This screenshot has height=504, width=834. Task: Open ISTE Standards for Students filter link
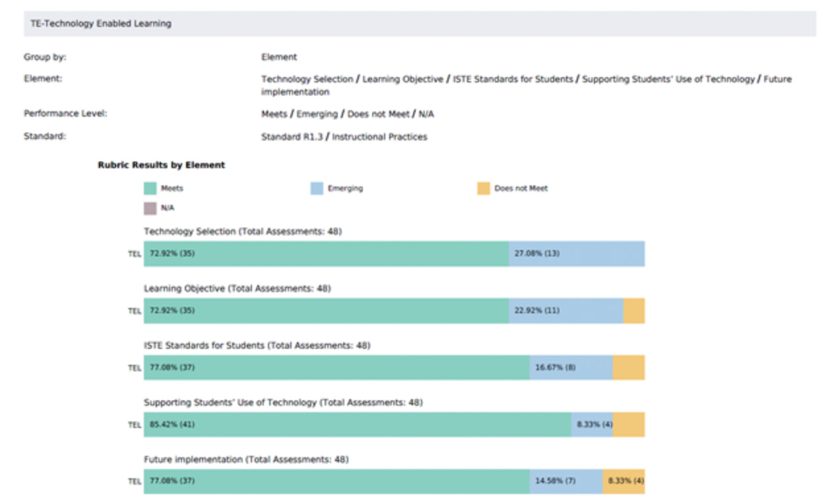click(513, 79)
